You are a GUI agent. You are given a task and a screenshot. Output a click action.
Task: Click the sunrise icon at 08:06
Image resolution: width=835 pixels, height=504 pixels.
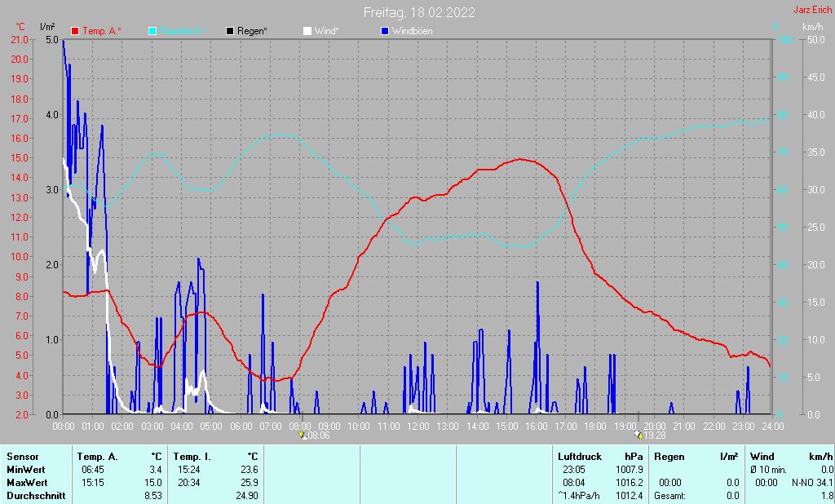303,435
